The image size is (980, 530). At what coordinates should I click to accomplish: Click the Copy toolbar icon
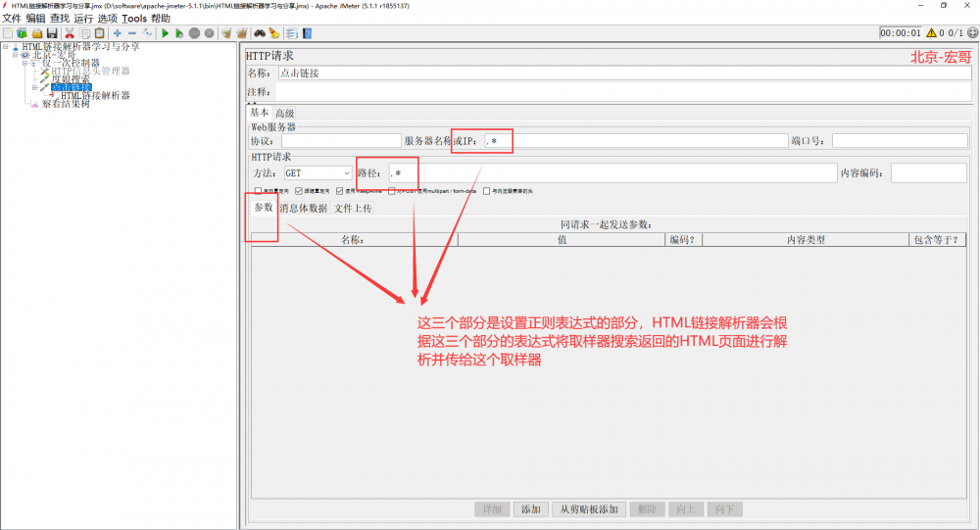click(85, 33)
